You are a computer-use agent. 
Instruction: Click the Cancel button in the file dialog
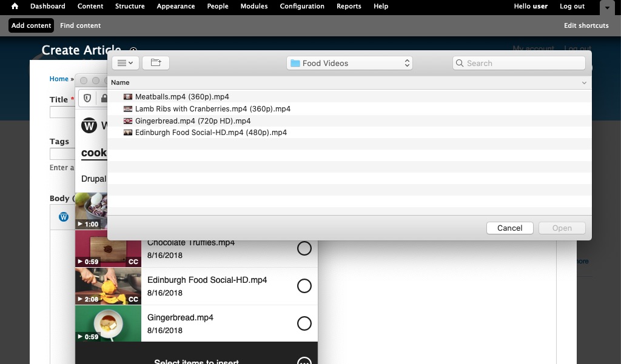pyautogui.click(x=509, y=228)
